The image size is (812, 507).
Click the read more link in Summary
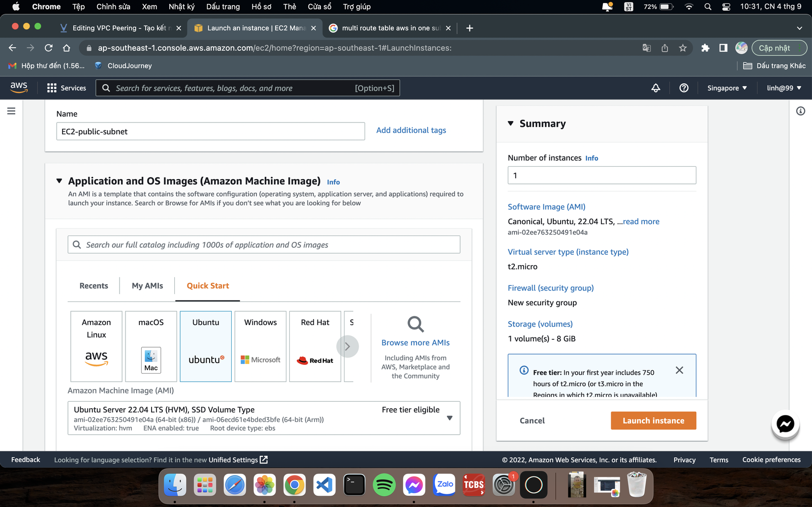pos(641,221)
